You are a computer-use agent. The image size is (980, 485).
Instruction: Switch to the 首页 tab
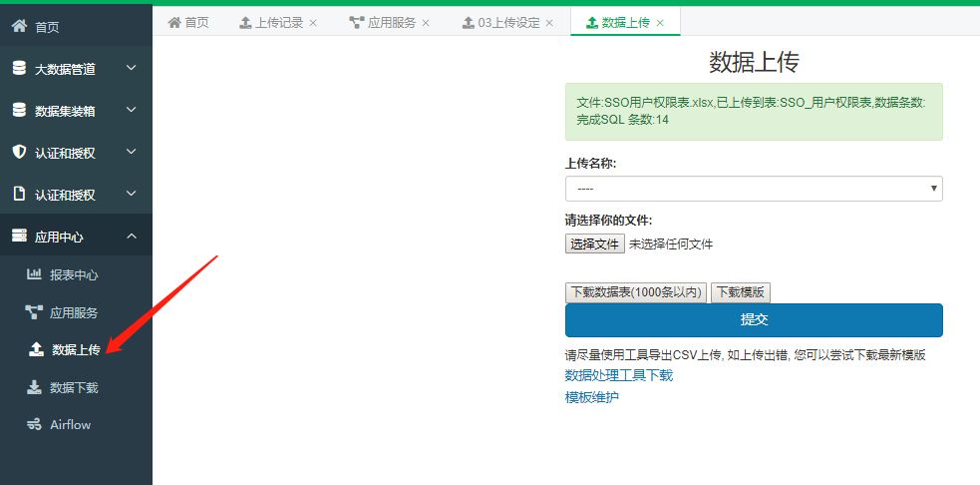[x=188, y=23]
